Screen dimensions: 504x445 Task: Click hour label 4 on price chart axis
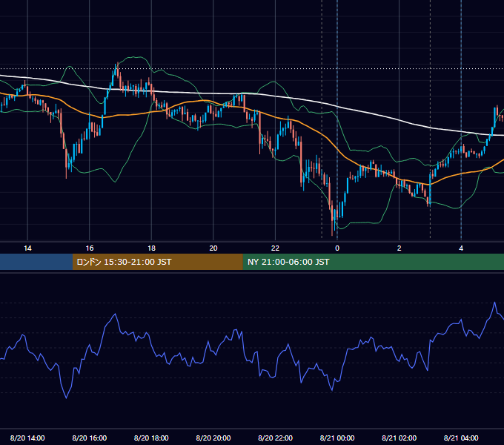point(461,248)
